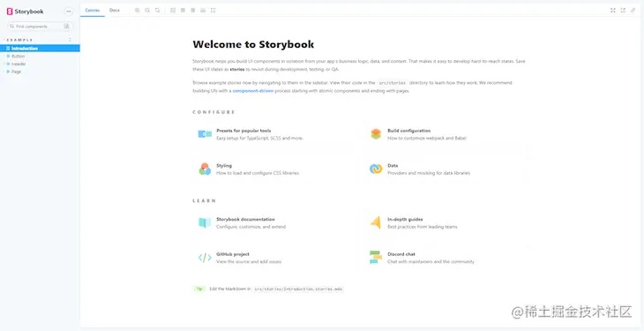Image resolution: width=644 pixels, height=331 pixels.
Task: Click the green Tip badge
Action: (x=199, y=289)
